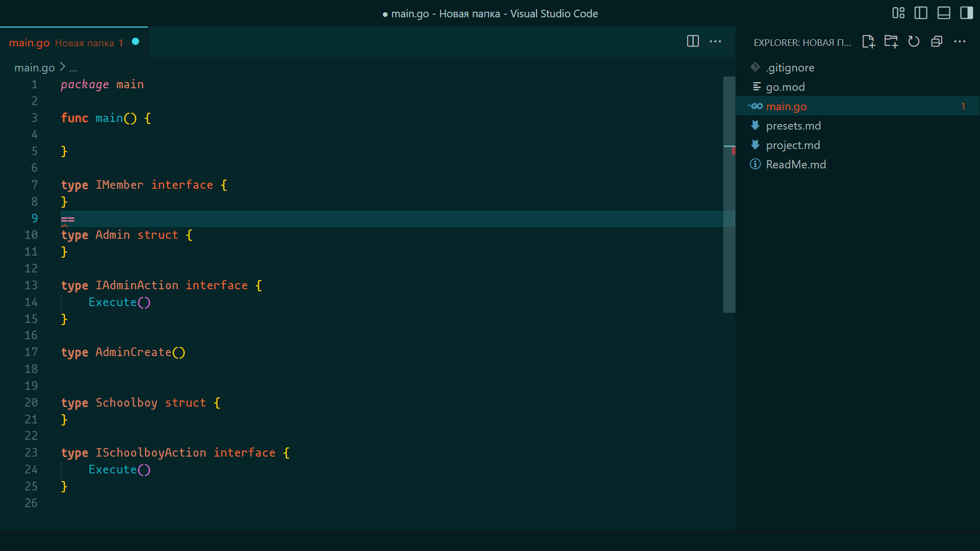Refresh the Explorer file list

(914, 42)
